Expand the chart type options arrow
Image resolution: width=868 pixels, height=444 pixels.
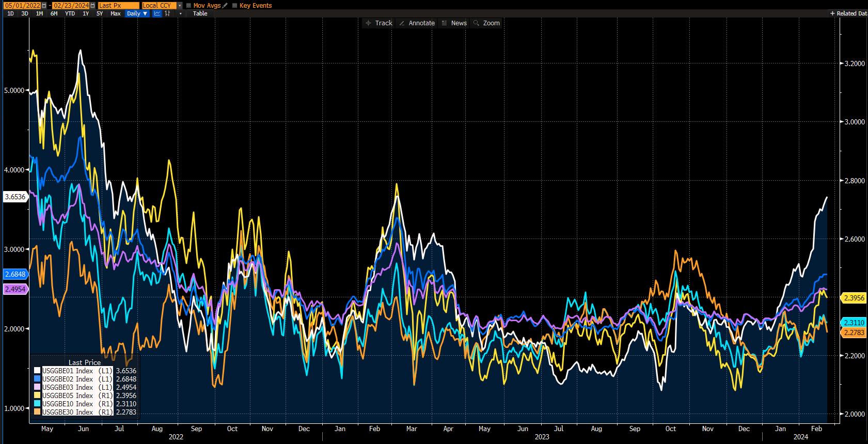180,13
